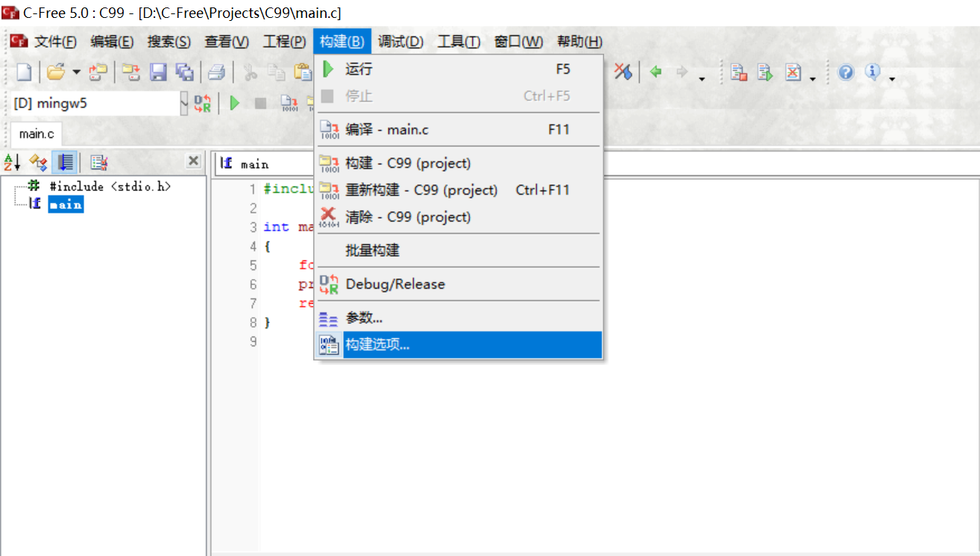
Task: Click the document with green arrow icon
Action: point(765,72)
